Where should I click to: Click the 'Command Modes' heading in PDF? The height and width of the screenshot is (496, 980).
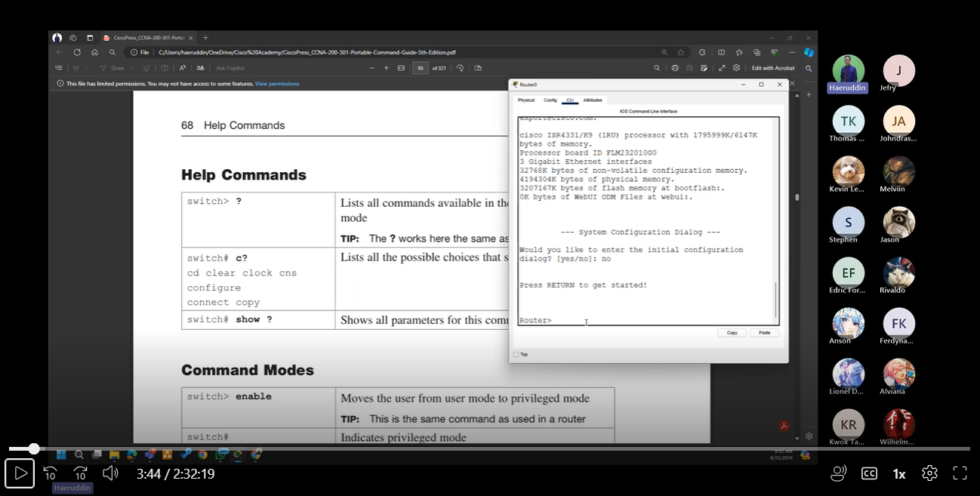coord(248,371)
